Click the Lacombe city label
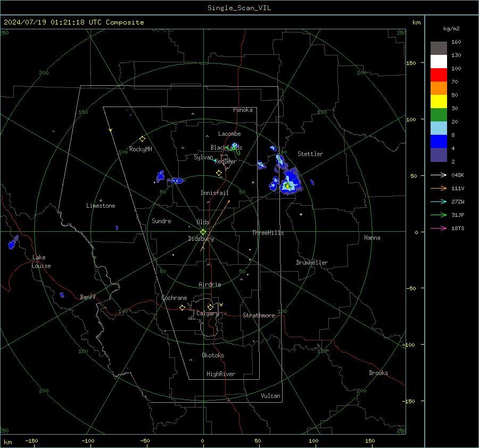This screenshot has height=448, width=479. [229, 134]
